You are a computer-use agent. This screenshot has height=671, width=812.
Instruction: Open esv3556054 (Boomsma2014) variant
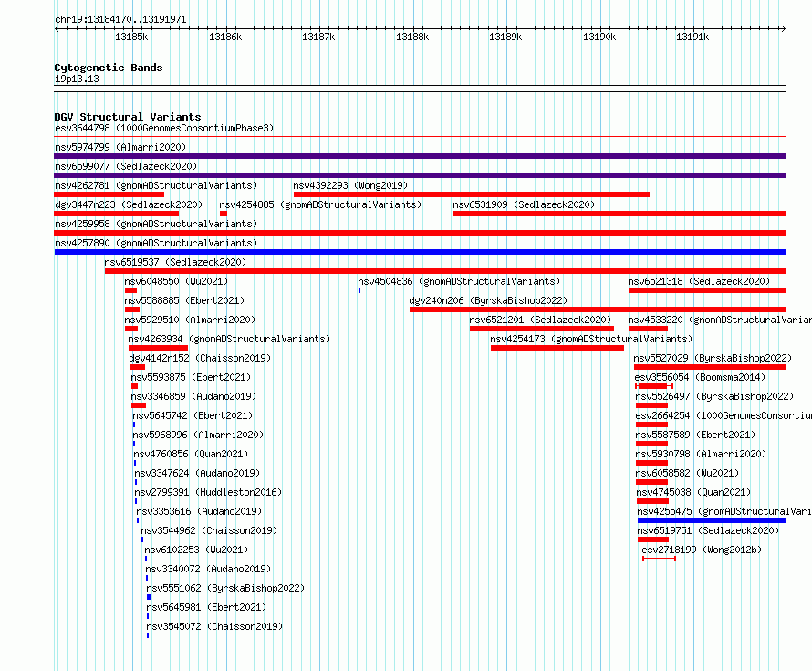pyautogui.click(x=700, y=377)
